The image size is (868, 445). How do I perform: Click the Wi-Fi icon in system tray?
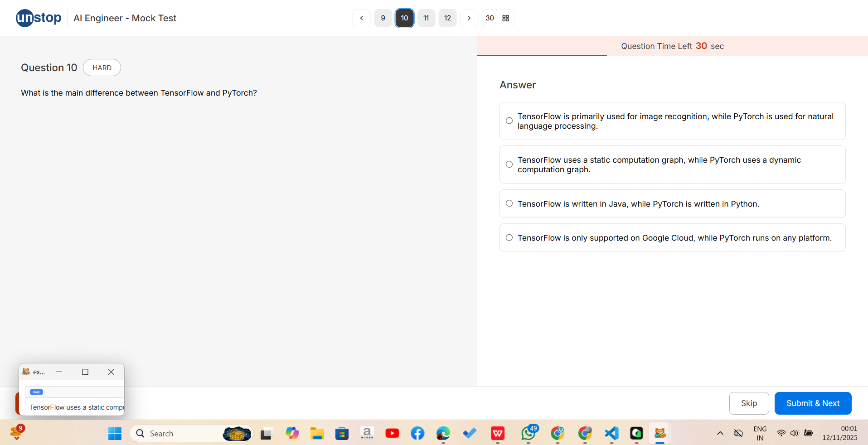(781, 433)
